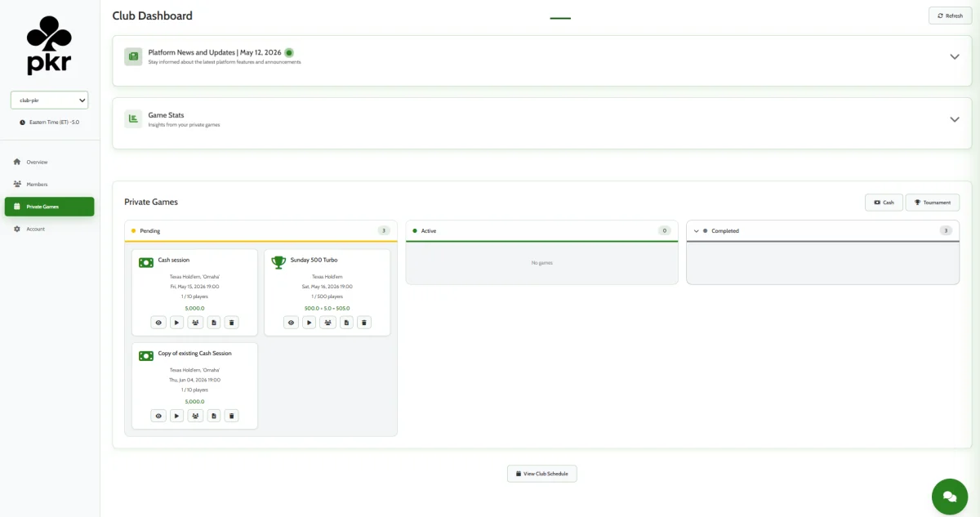Click the No games text in Active column
The image size is (980, 517).
(542, 263)
